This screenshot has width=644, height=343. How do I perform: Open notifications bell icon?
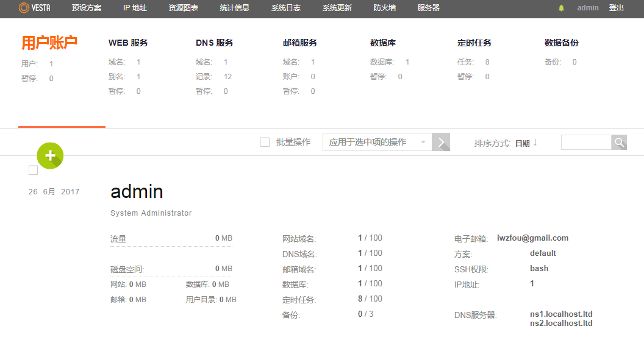561,9
